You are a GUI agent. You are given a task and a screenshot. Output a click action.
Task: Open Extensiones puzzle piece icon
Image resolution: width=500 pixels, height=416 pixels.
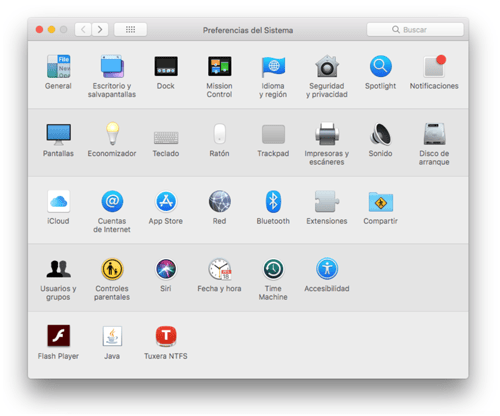[x=327, y=201]
